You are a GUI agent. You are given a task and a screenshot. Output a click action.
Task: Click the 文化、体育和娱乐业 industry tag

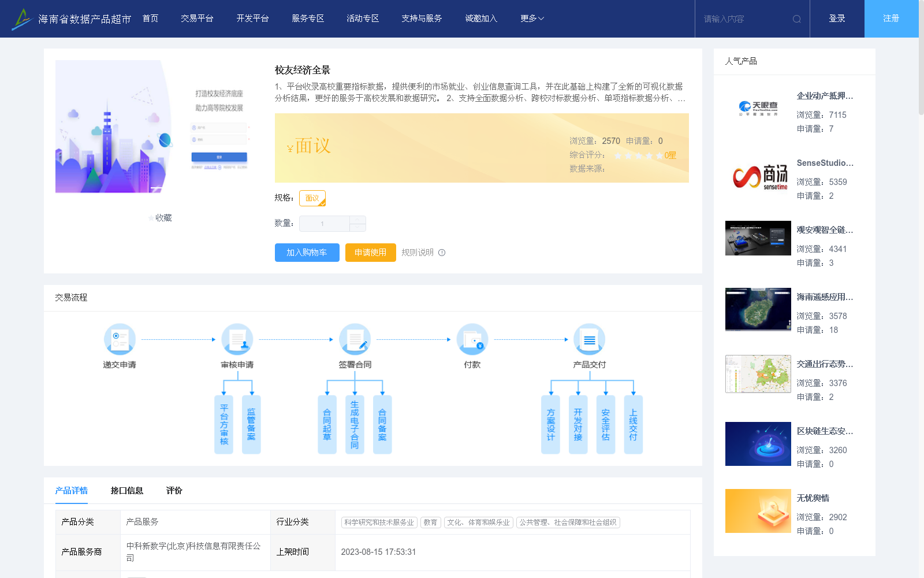479,523
